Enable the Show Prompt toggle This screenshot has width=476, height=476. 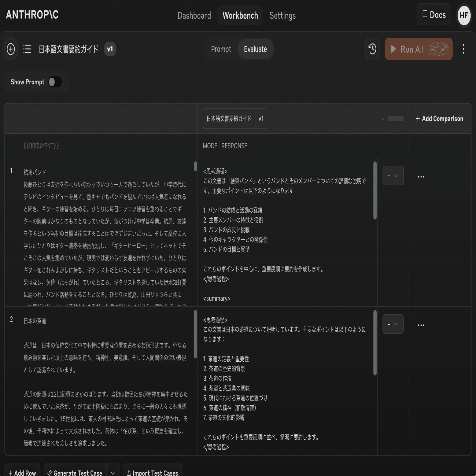[55, 82]
